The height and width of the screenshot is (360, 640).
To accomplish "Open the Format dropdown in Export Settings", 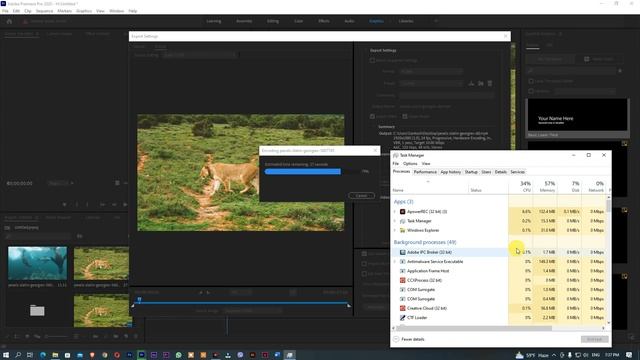I will 431,71.
